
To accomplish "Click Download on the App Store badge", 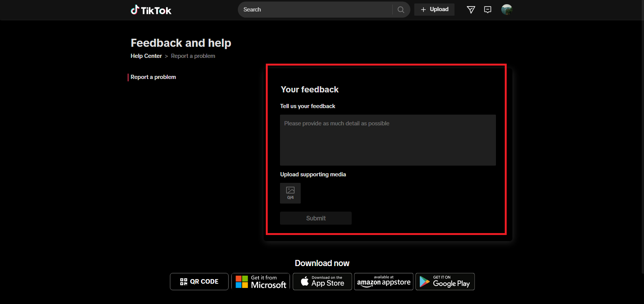I will pyautogui.click(x=322, y=281).
